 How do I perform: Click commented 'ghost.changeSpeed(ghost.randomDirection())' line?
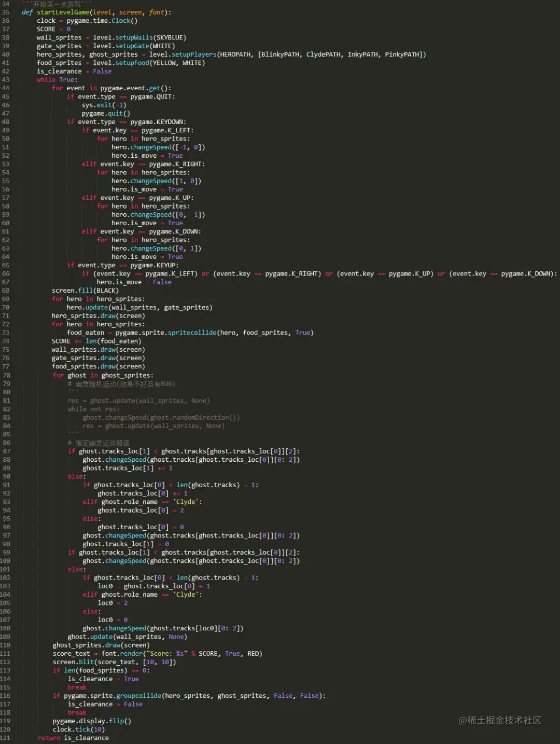161,418
